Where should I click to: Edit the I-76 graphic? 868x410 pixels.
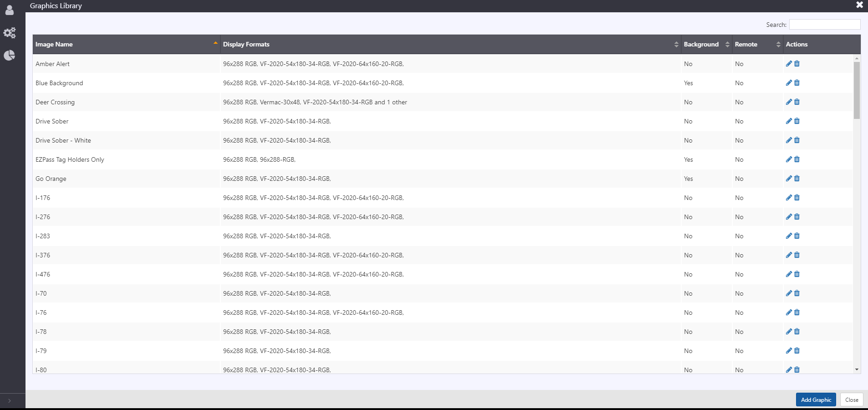click(789, 313)
